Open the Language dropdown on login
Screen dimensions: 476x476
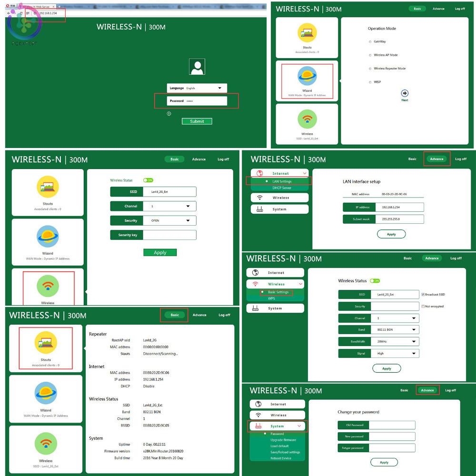pyautogui.click(x=219, y=88)
